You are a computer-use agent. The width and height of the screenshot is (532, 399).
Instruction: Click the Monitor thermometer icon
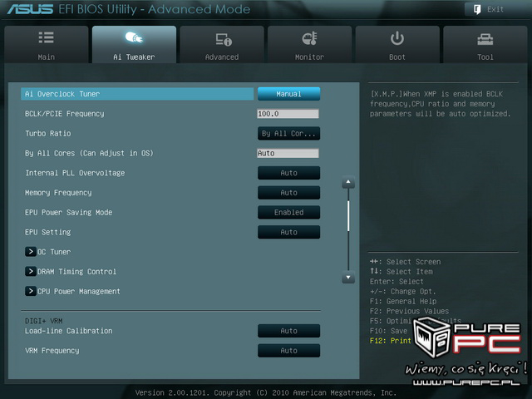coord(309,38)
